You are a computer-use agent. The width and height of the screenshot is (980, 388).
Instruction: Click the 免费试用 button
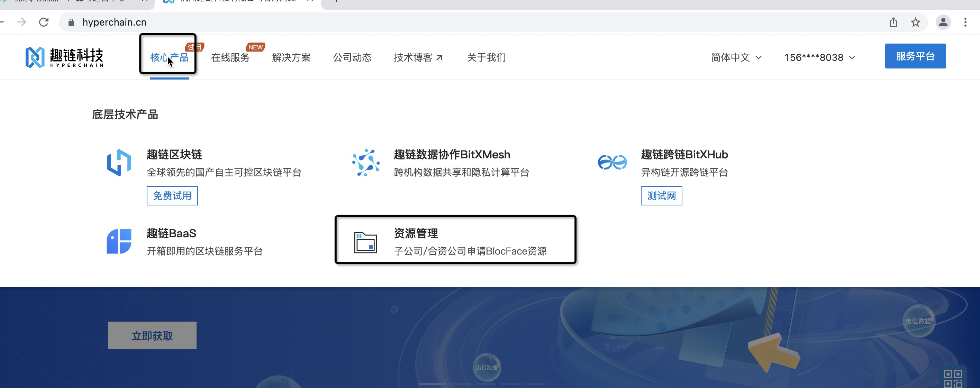pyautogui.click(x=172, y=196)
